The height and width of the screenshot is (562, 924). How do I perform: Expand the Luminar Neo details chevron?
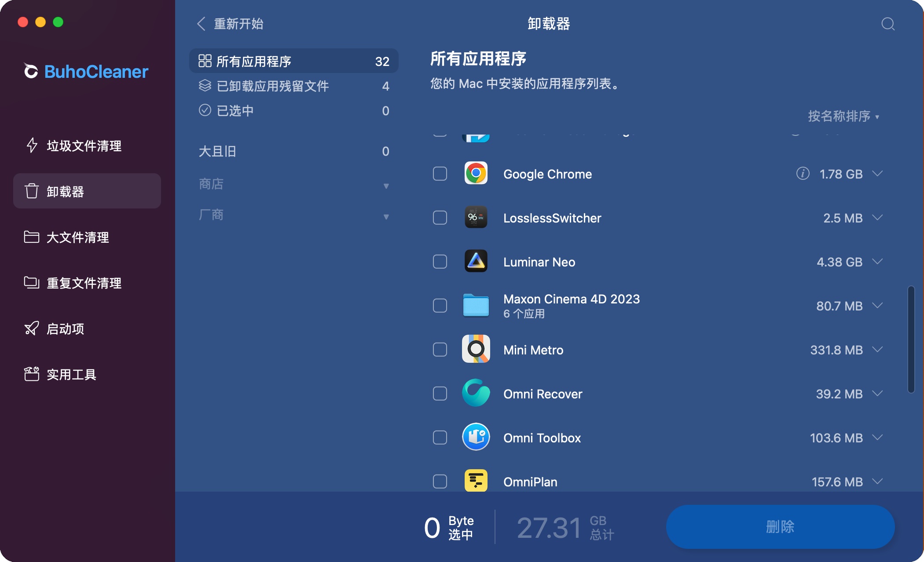(877, 262)
